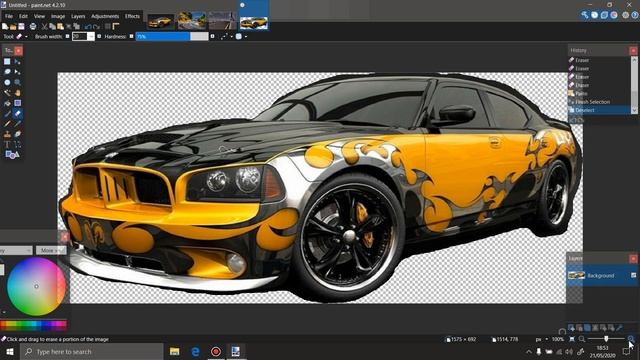
Task: Toggle the rulers button
Action: [116, 27]
